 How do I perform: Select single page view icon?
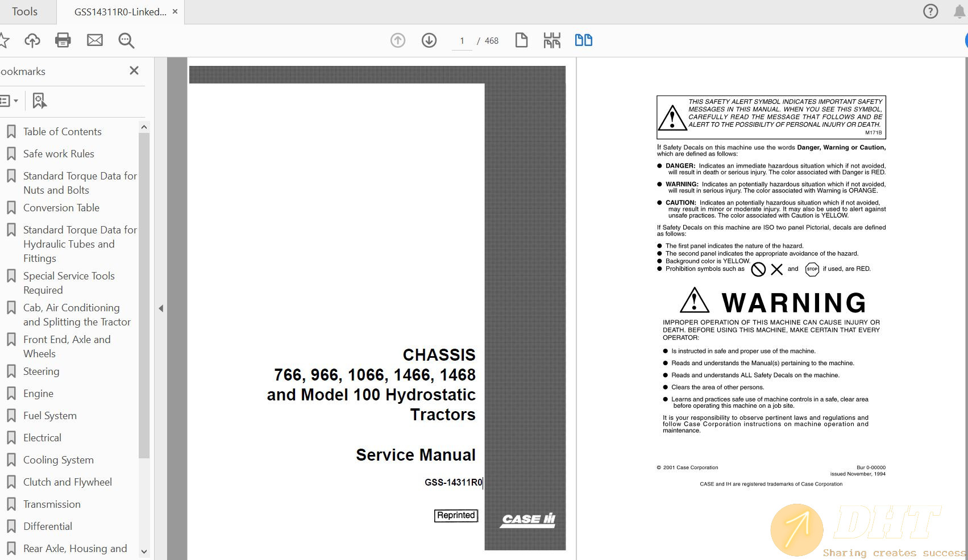[x=521, y=40]
